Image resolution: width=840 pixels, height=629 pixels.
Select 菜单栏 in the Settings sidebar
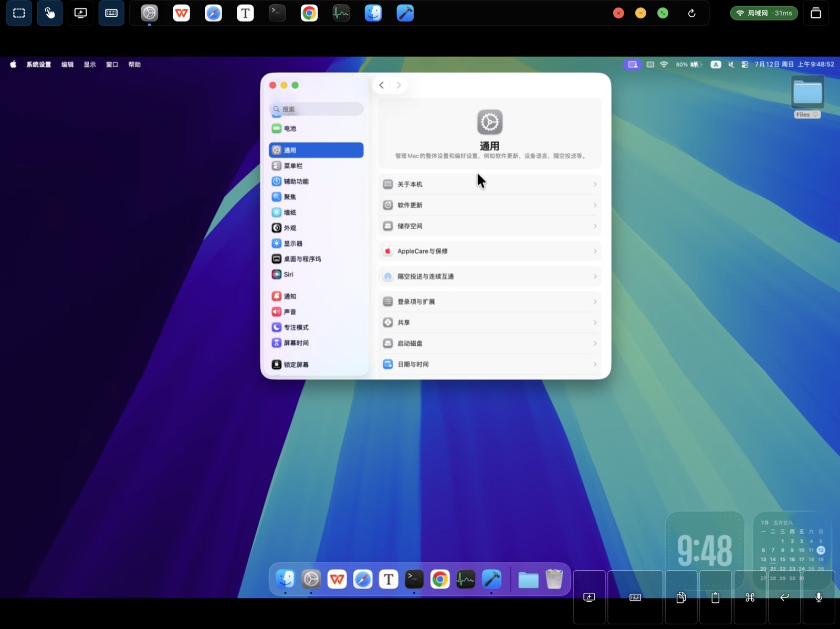click(316, 166)
